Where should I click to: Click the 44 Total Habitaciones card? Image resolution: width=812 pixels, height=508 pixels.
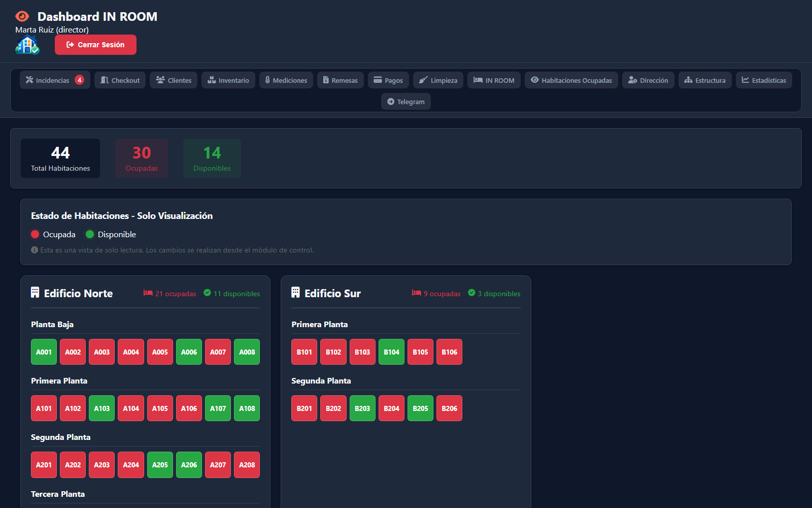click(x=60, y=158)
